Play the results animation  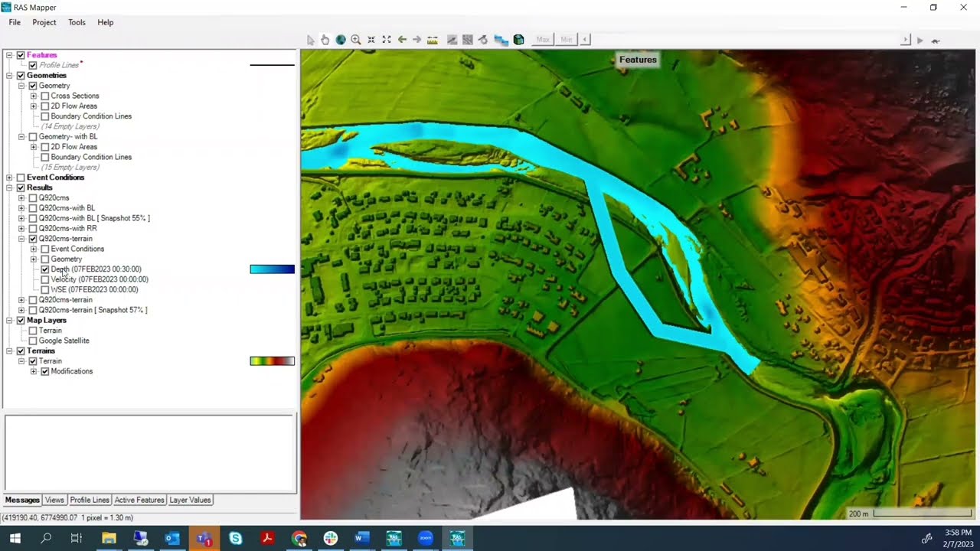point(920,40)
